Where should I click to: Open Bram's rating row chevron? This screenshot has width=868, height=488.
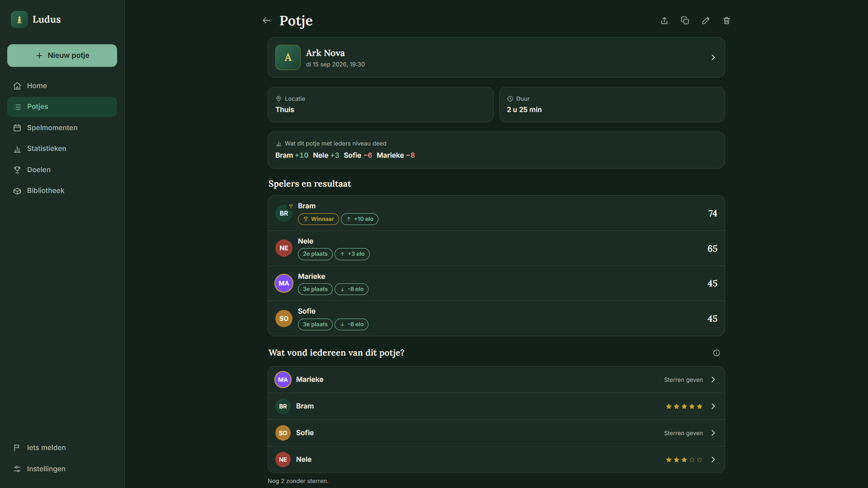pos(713,406)
